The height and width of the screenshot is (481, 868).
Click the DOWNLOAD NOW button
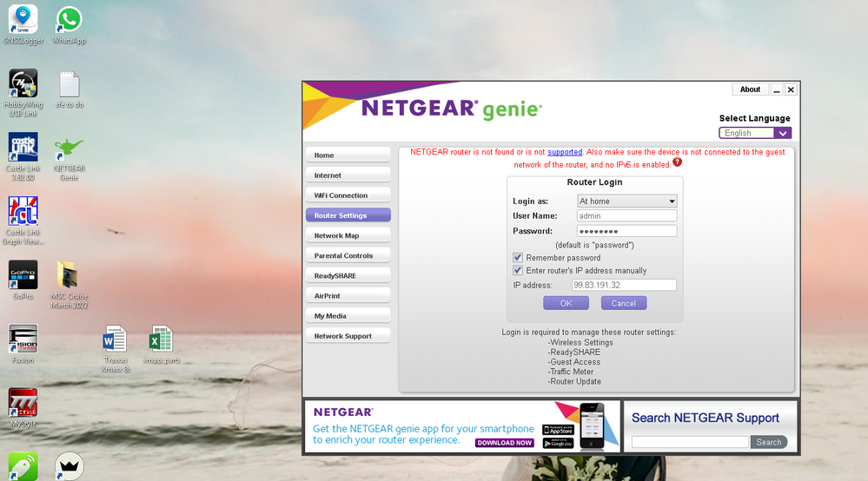click(504, 443)
